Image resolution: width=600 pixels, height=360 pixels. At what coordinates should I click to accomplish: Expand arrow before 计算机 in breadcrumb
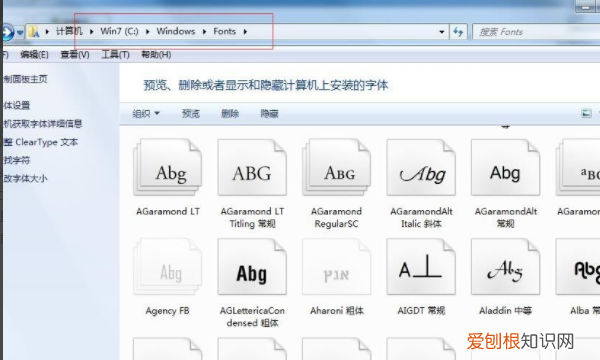pos(47,32)
